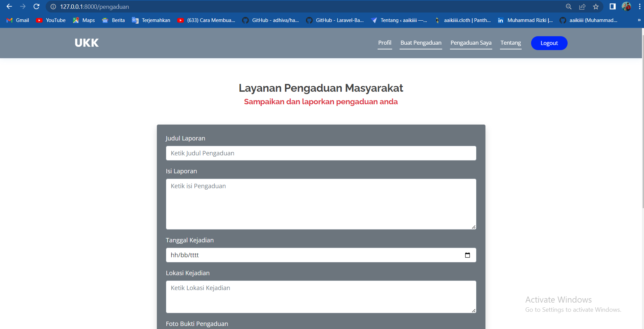
Task: Click the 'Sampaikan dan laporkan pengaduan anda' subtitle
Action: click(321, 102)
